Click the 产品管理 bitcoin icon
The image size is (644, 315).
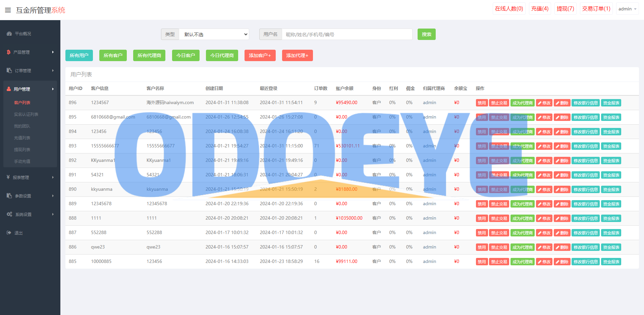pyautogui.click(x=9, y=52)
